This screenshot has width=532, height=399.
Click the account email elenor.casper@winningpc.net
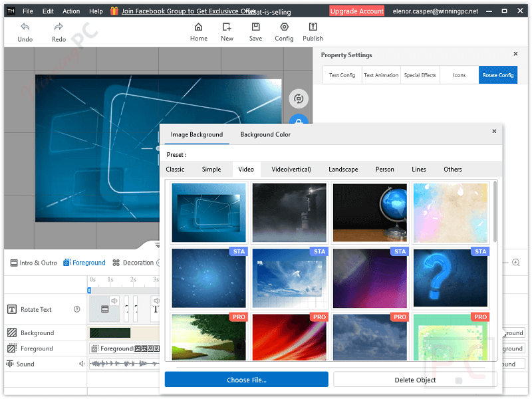(x=436, y=11)
